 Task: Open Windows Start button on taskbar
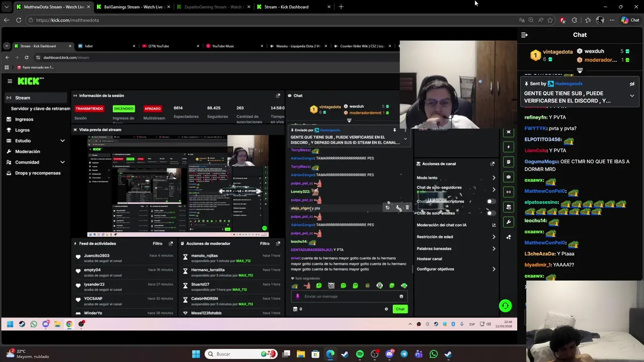click(x=196, y=354)
